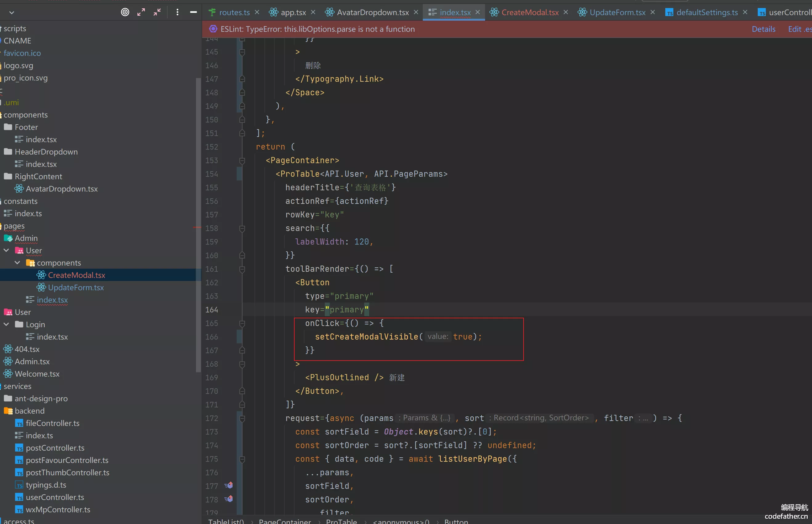This screenshot has width=812, height=524.
Task: Open AvatarDropdown.tsx in the project tree
Action: 62,188
